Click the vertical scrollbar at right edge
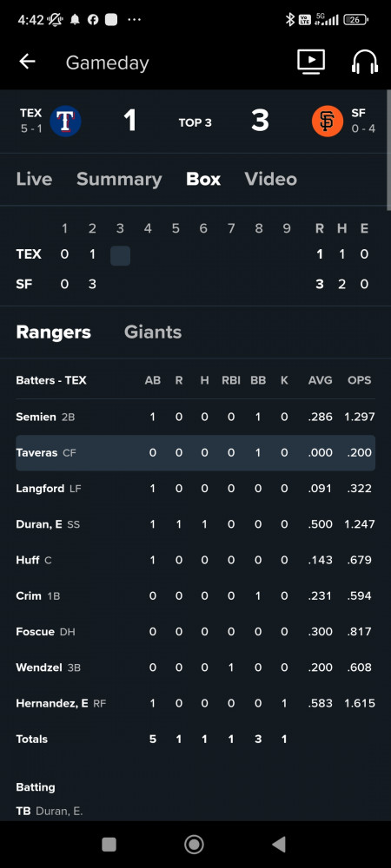 pyautogui.click(x=388, y=149)
